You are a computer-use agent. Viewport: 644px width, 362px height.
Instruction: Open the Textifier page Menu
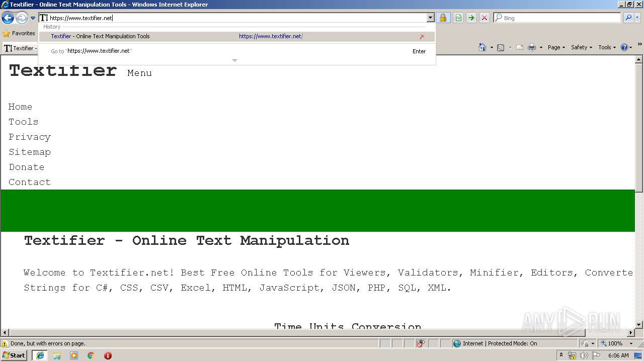click(x=139, y=73)
